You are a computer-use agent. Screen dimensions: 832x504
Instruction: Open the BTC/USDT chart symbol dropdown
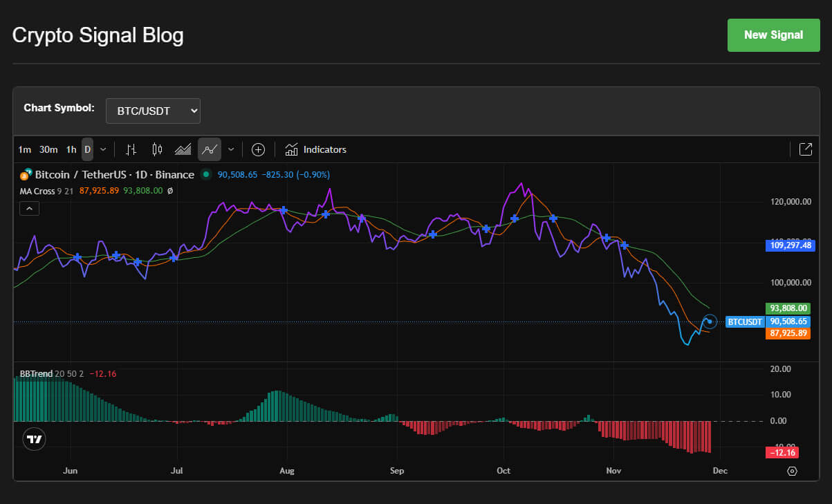[x=153, y=111]
